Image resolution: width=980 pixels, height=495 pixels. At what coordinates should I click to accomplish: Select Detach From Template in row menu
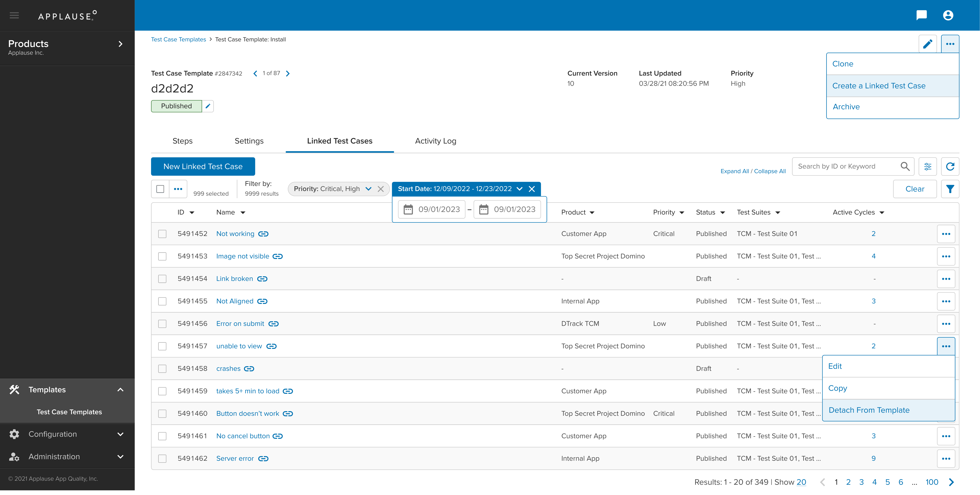pyautogui.click(x=888, y=410)
